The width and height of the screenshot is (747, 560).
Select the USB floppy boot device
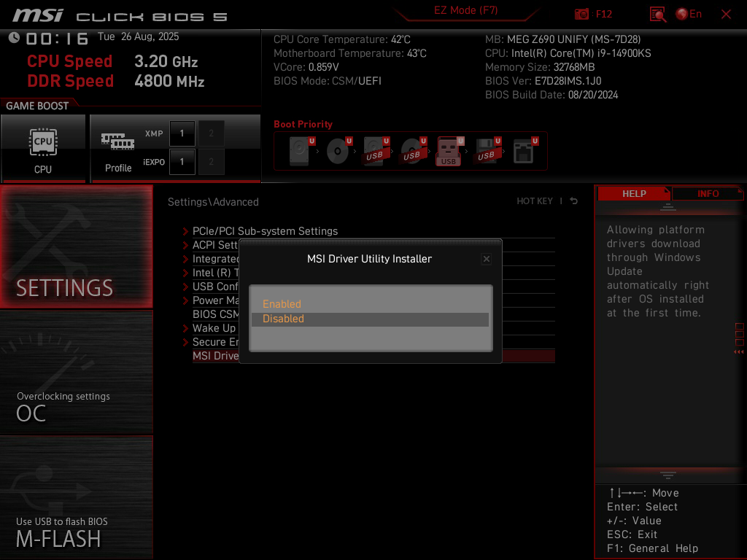coord(487,151)
